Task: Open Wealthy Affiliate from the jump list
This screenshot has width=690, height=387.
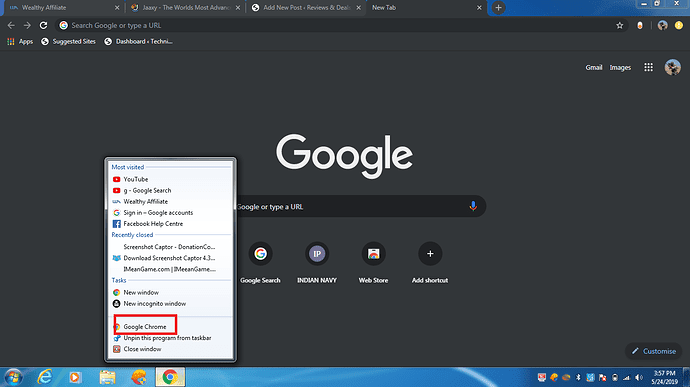Action: point(171,201)
